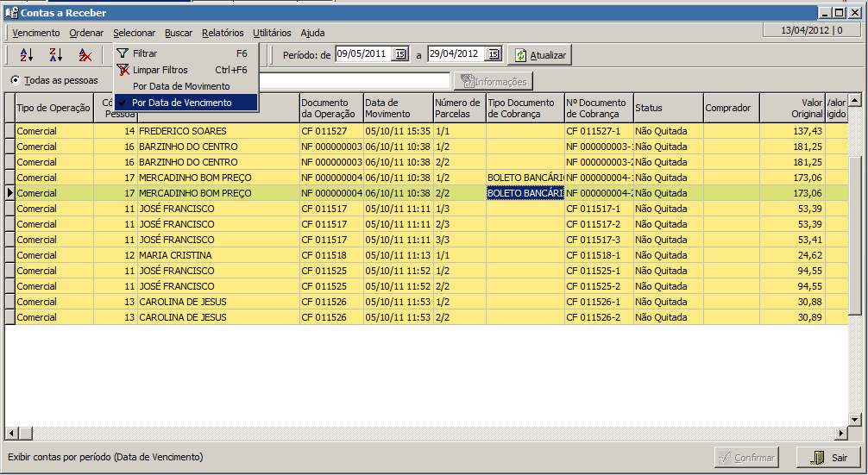Viewport: 868px width, 475px height.
Task: Click the Informações button
Action: click(x=494, y=82)
